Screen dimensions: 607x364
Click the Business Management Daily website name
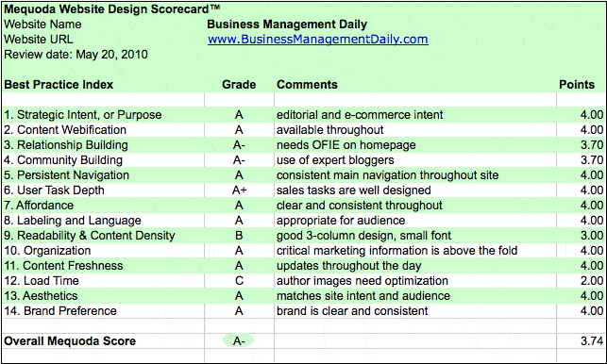(287, 25)
